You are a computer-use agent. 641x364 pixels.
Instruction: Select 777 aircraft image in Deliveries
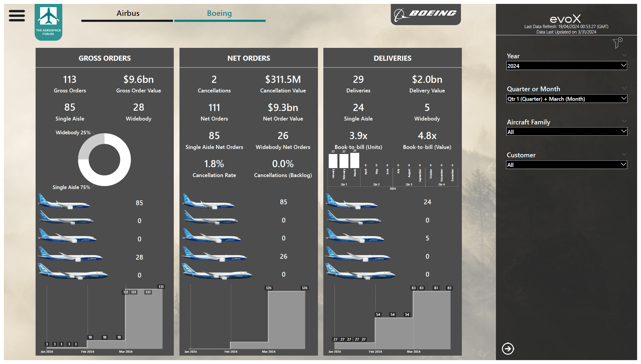coord(358,254)
